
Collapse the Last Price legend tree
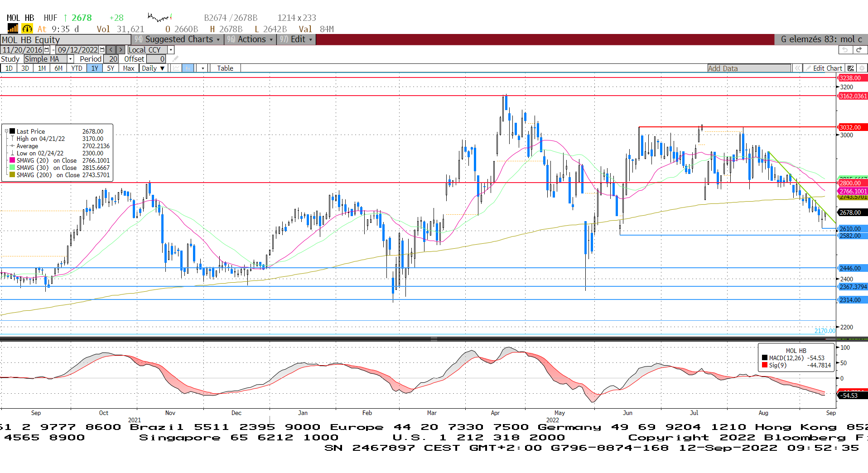tap(6, 131)
